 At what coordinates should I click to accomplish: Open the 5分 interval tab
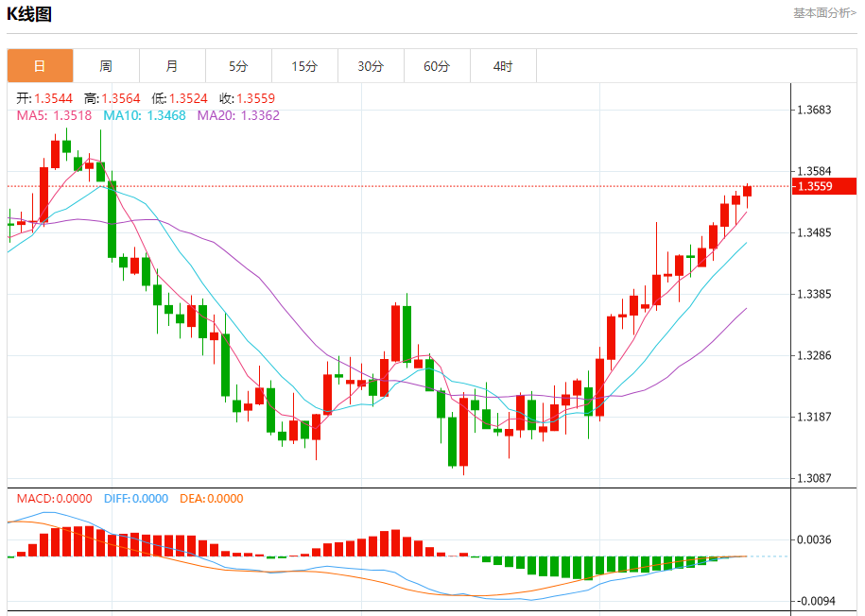pyautogui.click(x=238, y=65)
